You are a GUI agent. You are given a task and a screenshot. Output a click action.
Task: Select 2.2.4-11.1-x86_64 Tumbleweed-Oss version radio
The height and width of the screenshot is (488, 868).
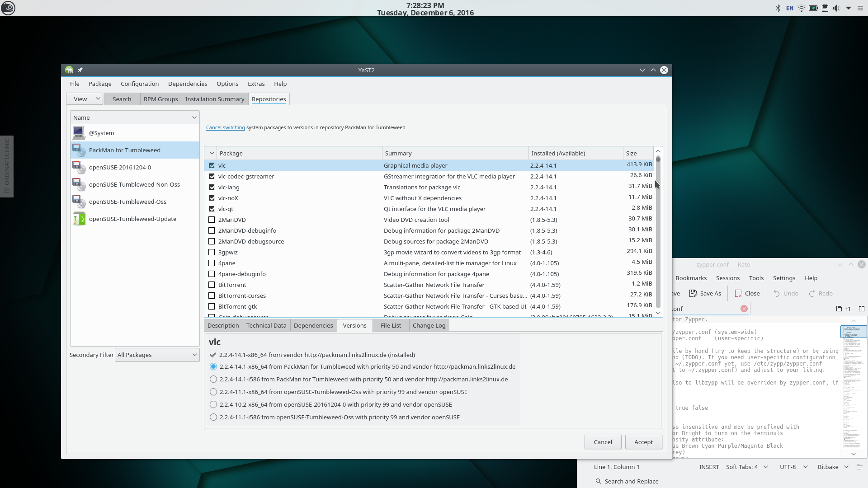(213, 392)
